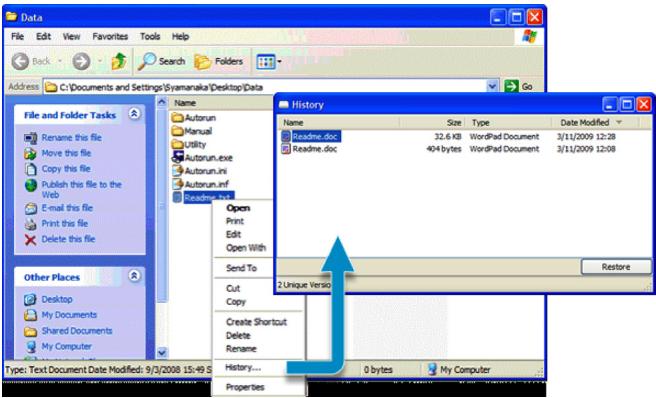This screenshot has width=656, height=398.
Task: Click the sidebar scrollbar down arrow
Action: pyautogui.click(x=162, y=353)
